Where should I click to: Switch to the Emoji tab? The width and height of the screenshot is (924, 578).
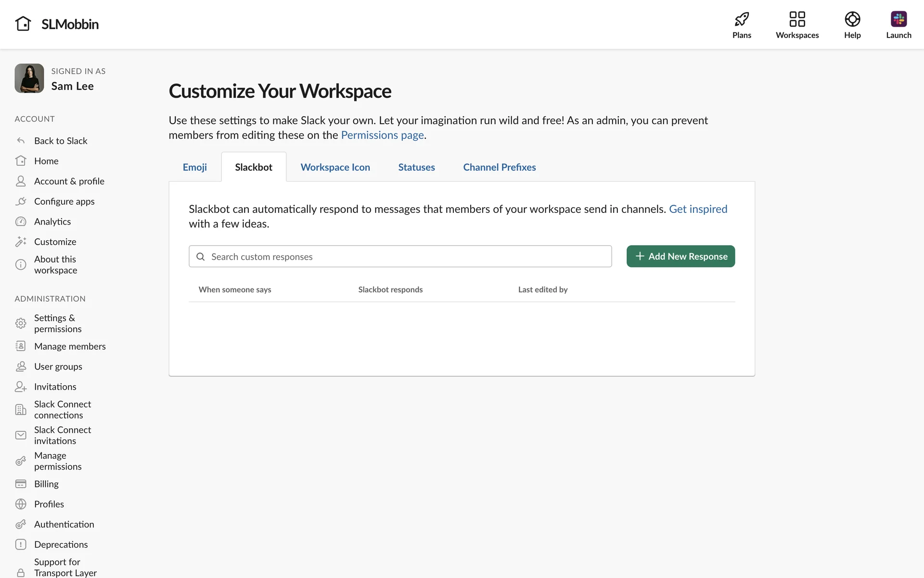coord(194,167)
